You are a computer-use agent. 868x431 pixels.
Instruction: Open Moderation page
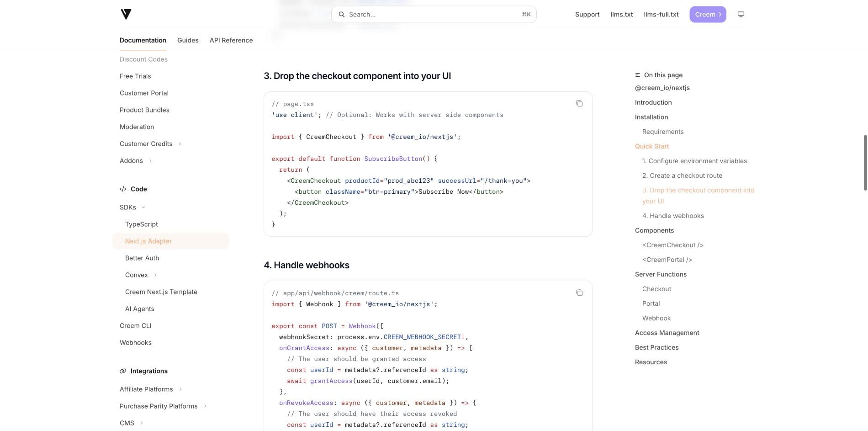pos(137,127)
